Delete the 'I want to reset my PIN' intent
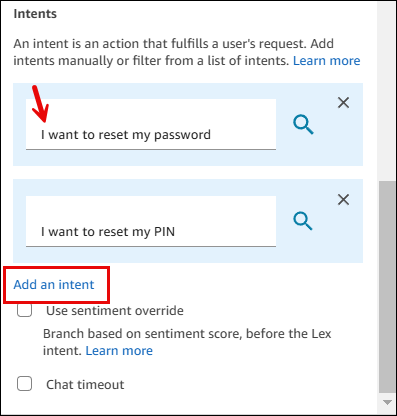This screenshot has width=397, height=416. pos(343,200)
